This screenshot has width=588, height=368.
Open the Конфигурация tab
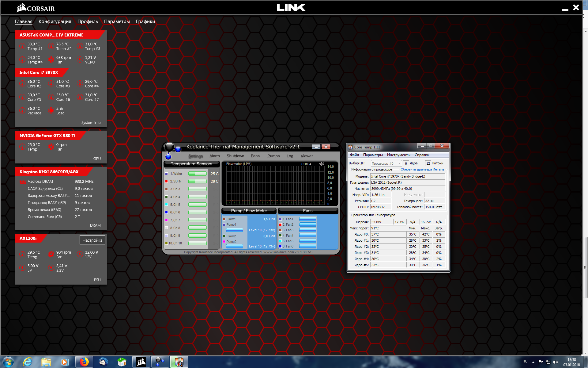click(55, 21)
